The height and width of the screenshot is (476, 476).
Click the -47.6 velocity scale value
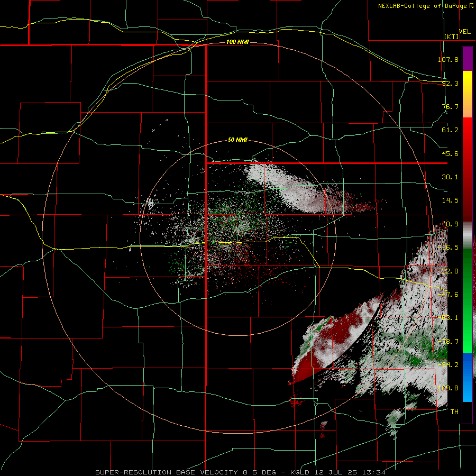click(448, 295)
